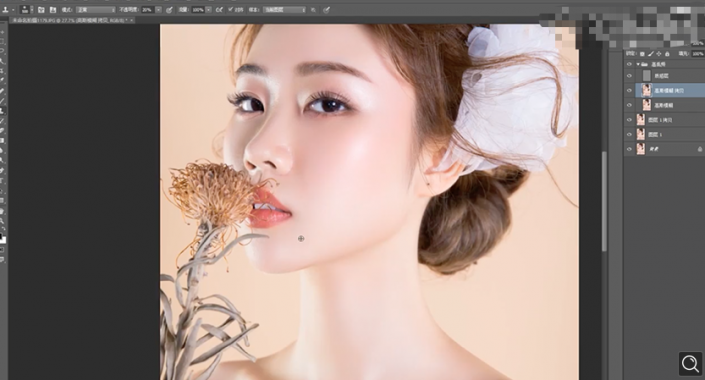Image resolution: width=705 pixels, height=380 pixels.
Task: Click the 高斯模糊 拷贝 layer thumbnail
Action: [647, 90]
